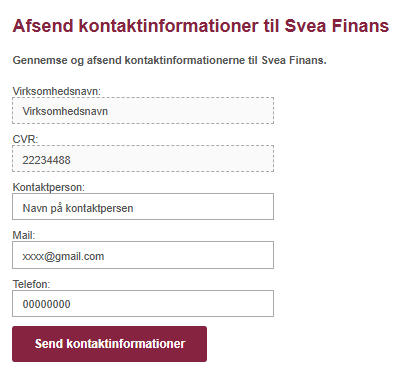Click the Kontaktperson field label
Viewport: 410px width, 375px height.
[x=49, y=187]
